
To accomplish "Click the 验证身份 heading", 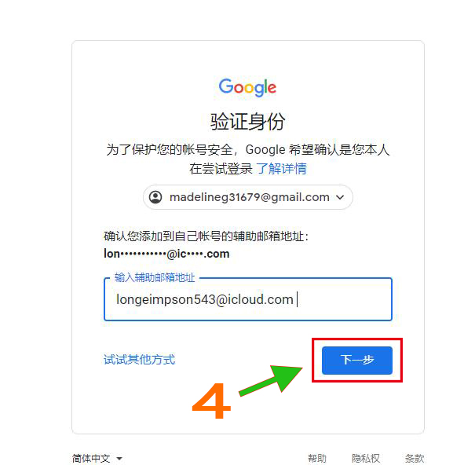I will point(247,122).
